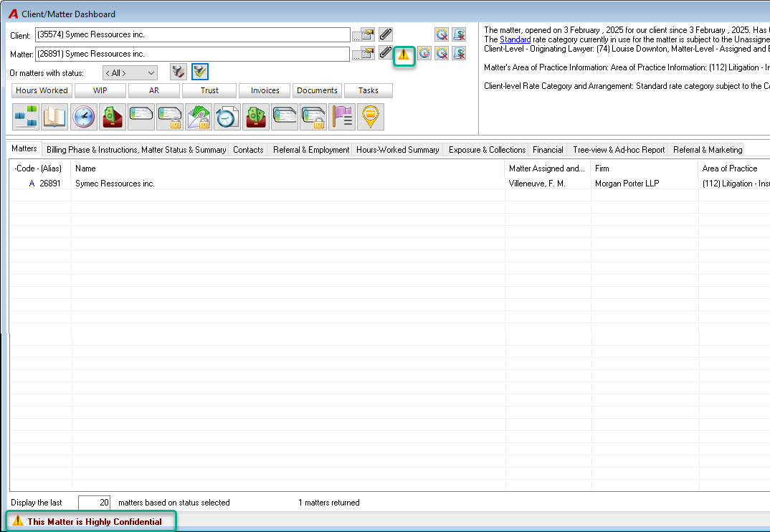Click the WIP button

100,90
